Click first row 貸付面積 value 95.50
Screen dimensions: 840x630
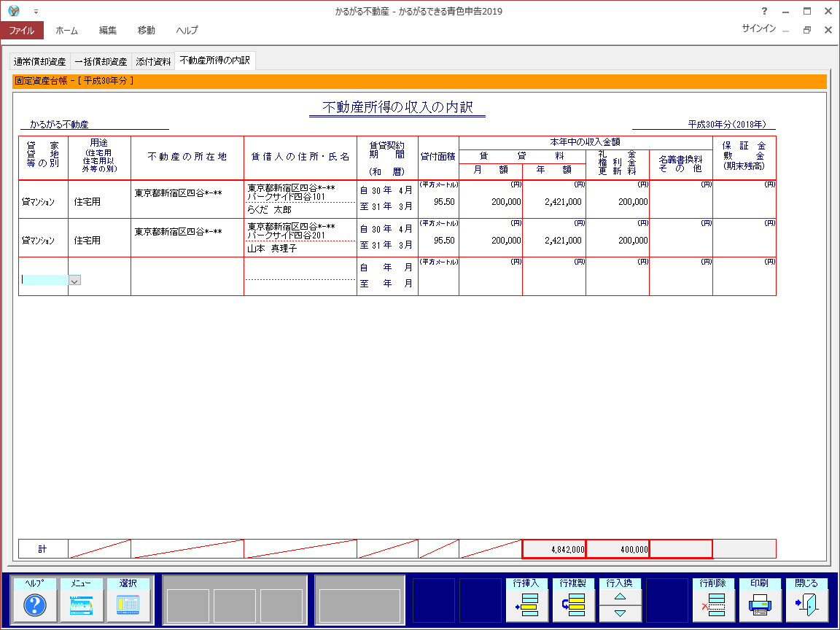[x=444, y=202]
